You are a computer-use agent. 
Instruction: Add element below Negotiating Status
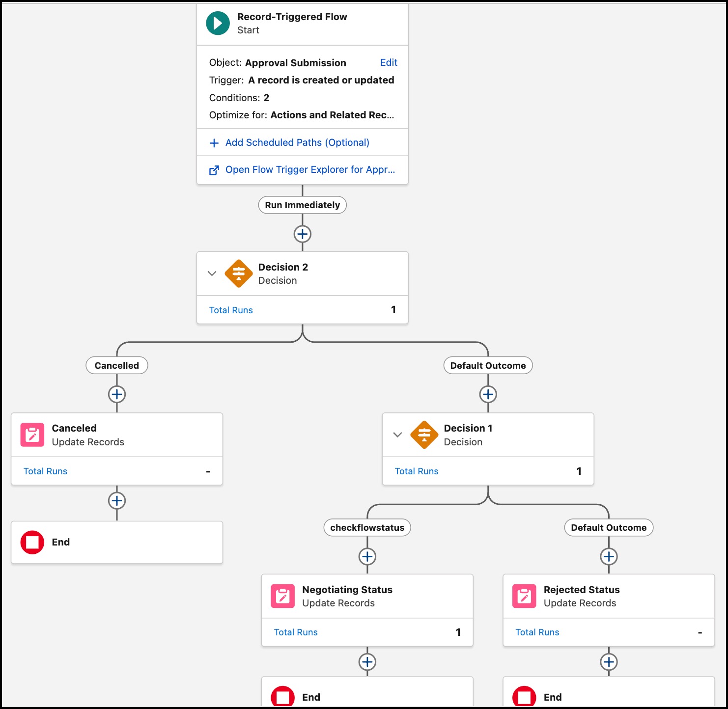(x=367, y=662)
